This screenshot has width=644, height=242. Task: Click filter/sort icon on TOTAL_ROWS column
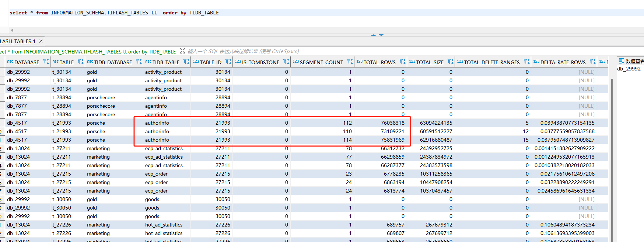403,62
